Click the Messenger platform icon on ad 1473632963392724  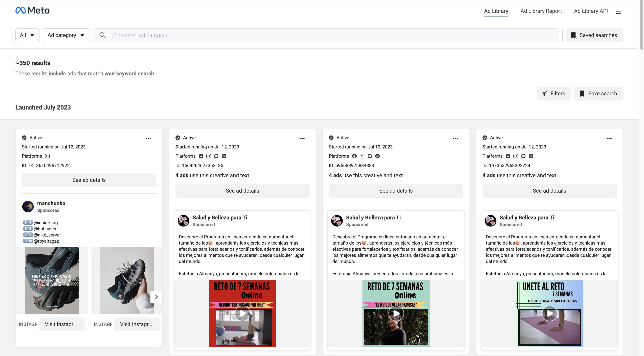[531, 156]
